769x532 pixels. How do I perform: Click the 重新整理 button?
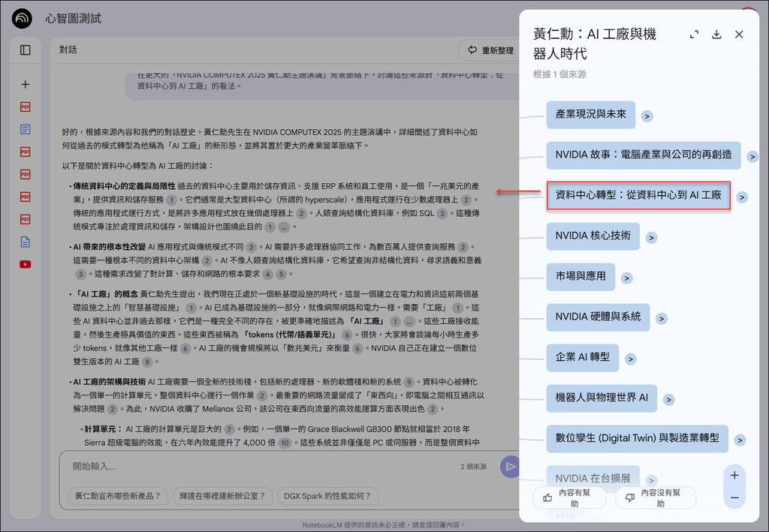point(490,50)
